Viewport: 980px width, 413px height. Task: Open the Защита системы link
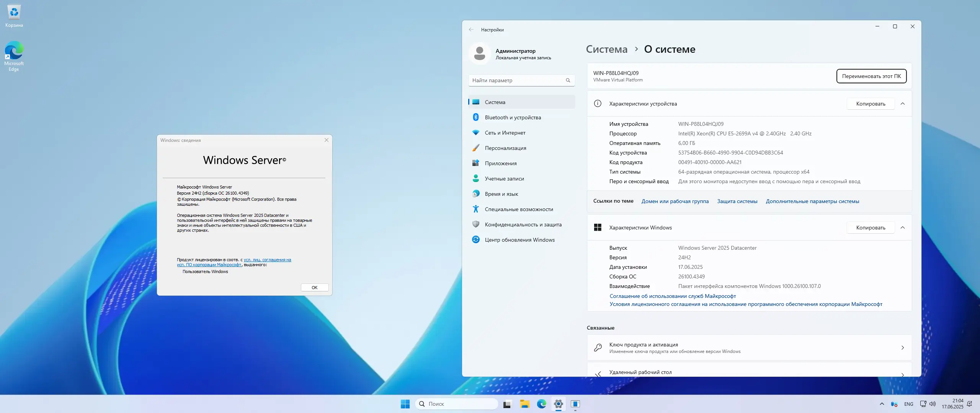(737, 201)
